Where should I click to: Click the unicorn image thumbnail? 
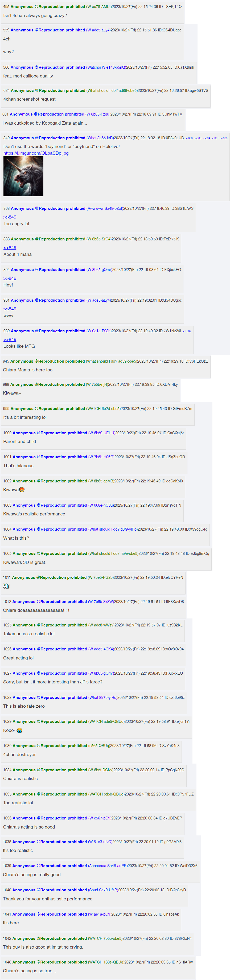23,176
